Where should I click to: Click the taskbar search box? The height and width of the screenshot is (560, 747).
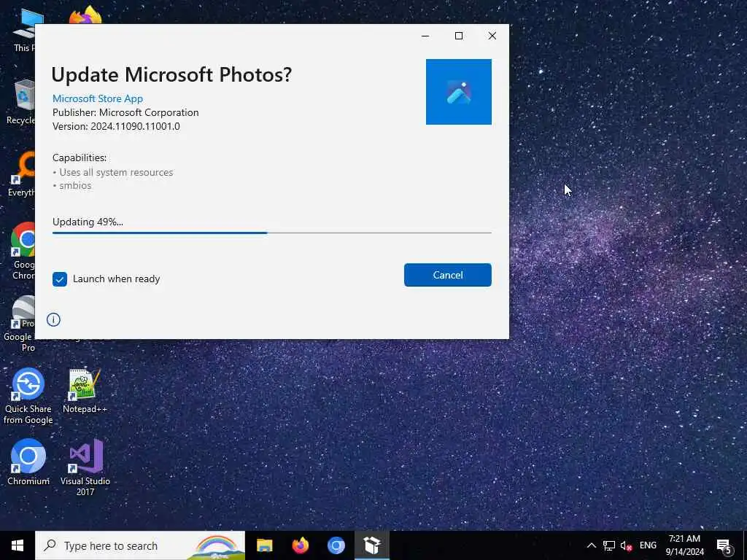coord(140,545)
